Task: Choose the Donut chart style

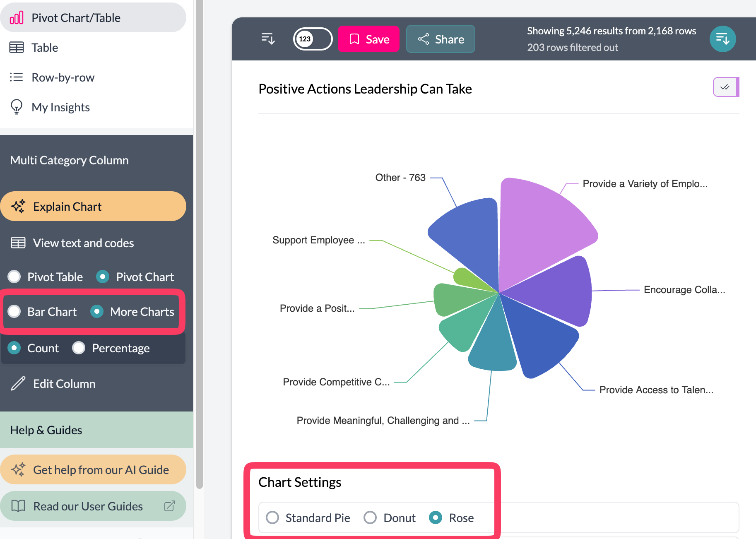Action: coord(370,517)
